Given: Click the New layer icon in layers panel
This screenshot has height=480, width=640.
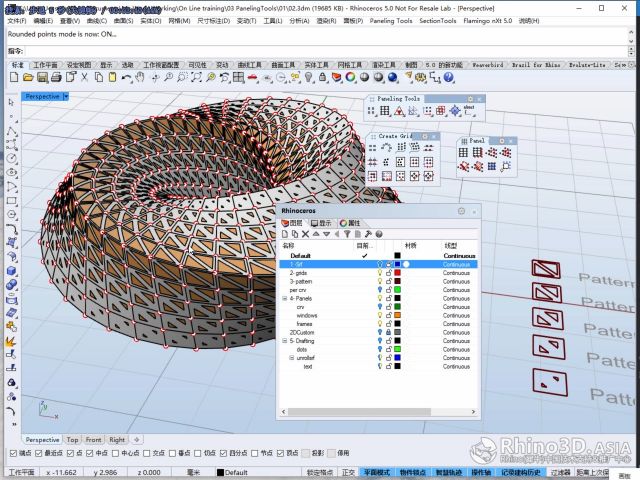Looking at the screenshot, I should (285, 234).
